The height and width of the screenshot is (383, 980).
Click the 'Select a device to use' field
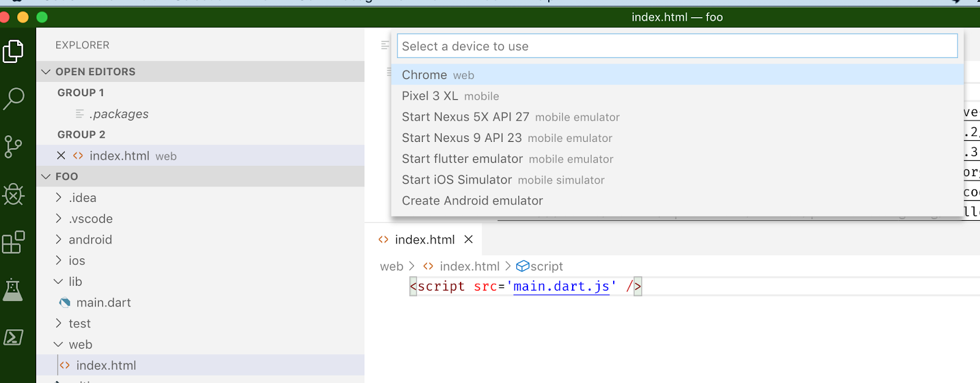click(x=677, y=46)
